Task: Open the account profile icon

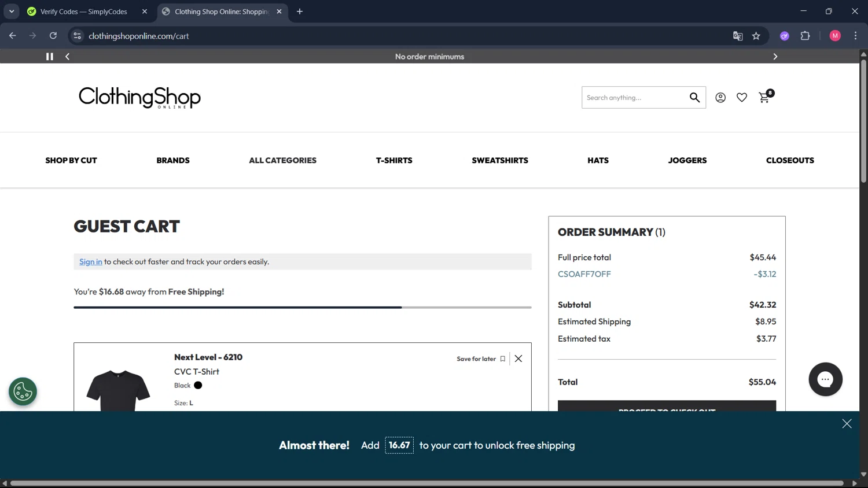Action: [x=720, y=98]
